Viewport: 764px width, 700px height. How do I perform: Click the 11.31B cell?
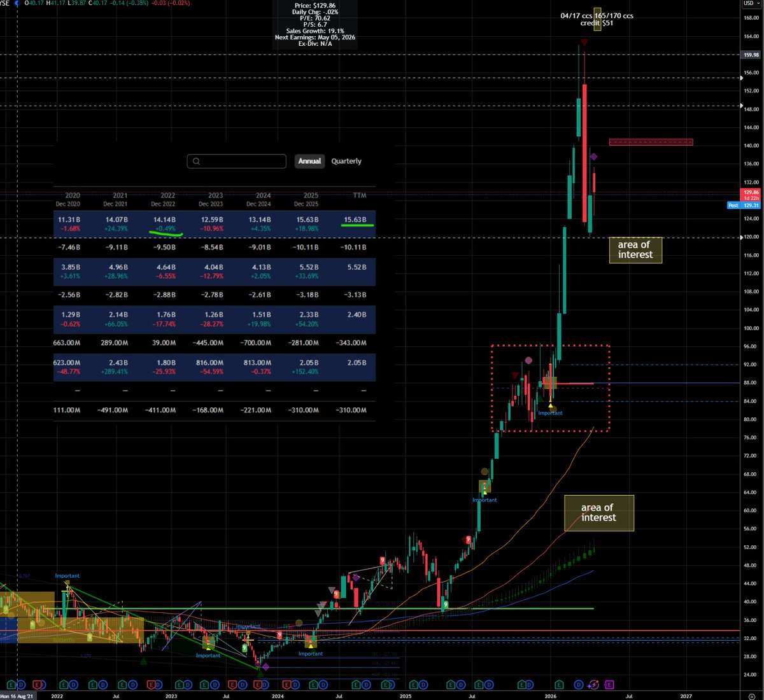[x=69, y=220]
